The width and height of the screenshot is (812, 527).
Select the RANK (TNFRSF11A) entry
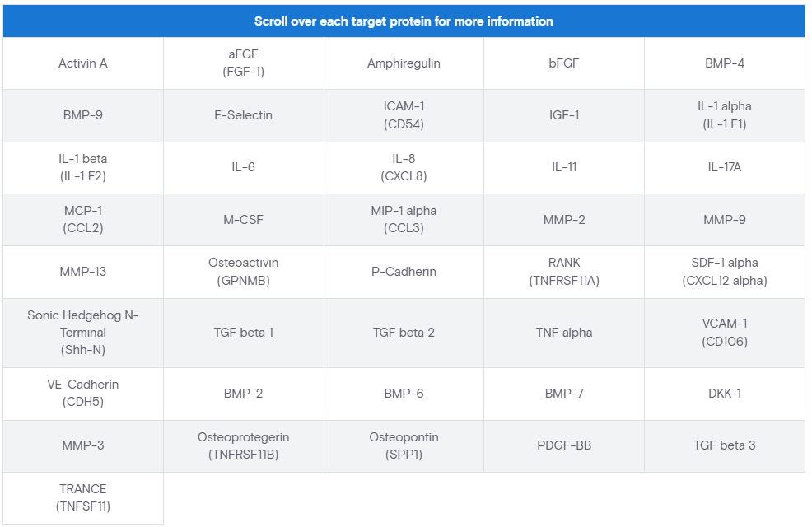[x=564, y=272]
